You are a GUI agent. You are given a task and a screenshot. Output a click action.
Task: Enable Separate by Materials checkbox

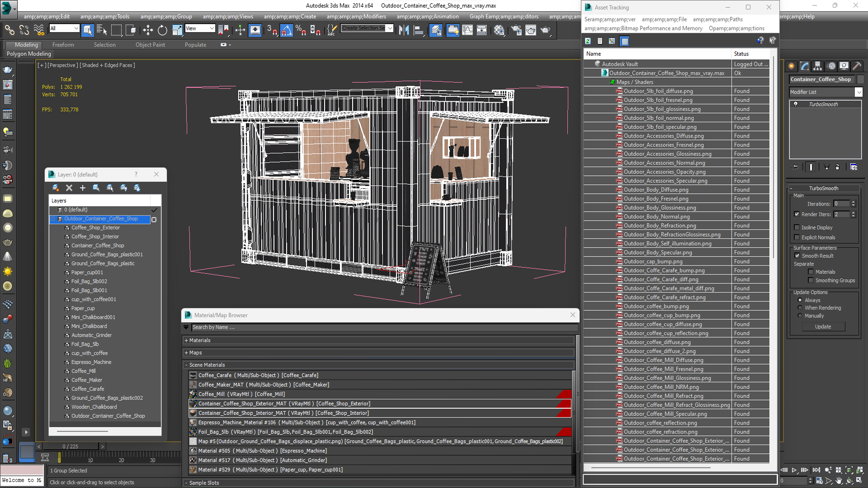tap(811, 272)
